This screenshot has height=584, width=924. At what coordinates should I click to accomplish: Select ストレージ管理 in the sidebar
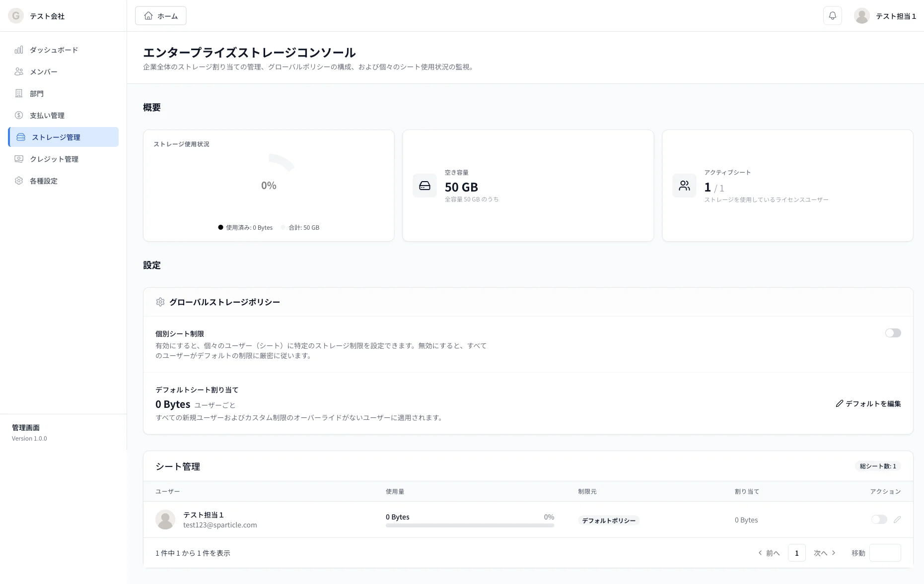pos(64,137)
